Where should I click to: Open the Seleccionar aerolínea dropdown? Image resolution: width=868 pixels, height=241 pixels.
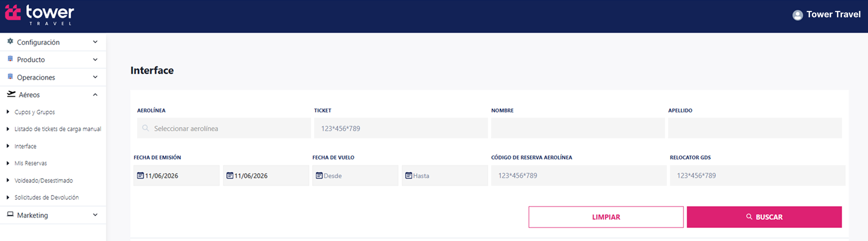224,128
